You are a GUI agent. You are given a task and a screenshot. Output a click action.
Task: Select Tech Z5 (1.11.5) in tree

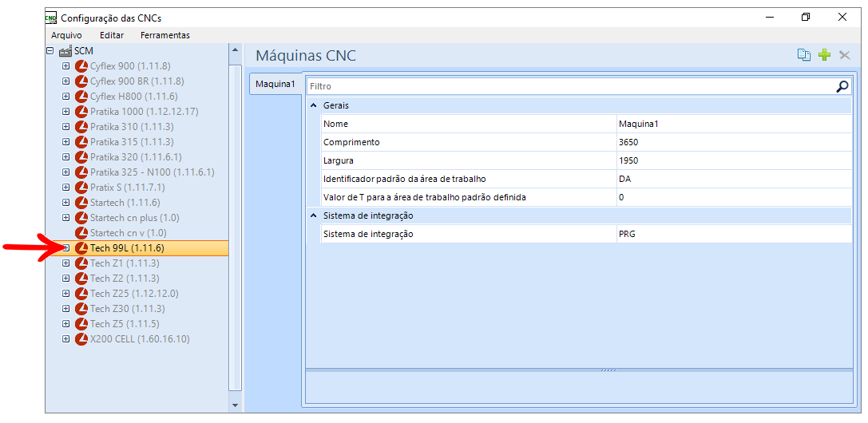point(125,324)
